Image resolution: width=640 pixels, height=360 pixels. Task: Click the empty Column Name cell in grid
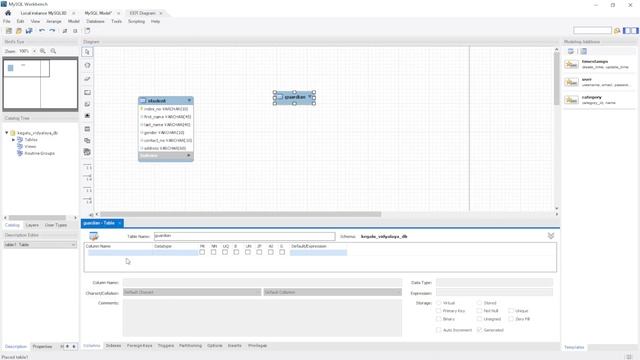(x=119, y=253)
